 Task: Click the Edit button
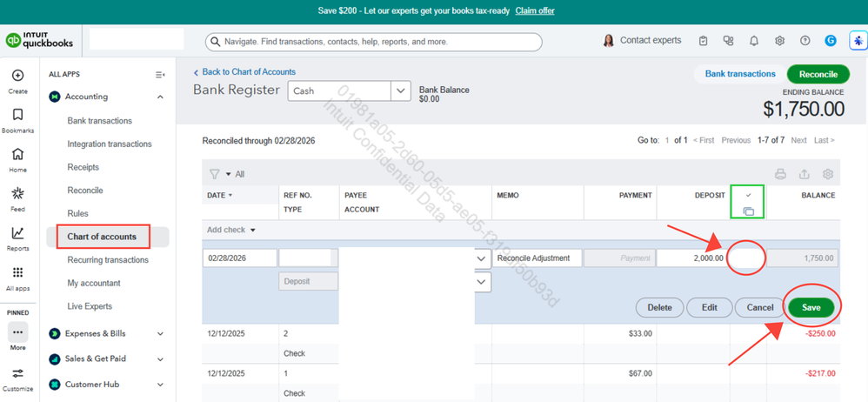709,307
